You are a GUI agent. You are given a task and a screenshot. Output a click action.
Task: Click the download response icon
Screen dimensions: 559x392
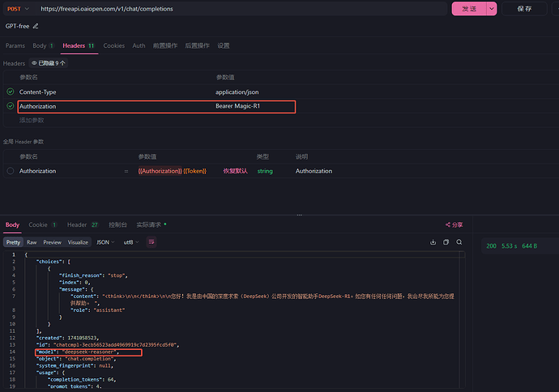coord(433,242)
